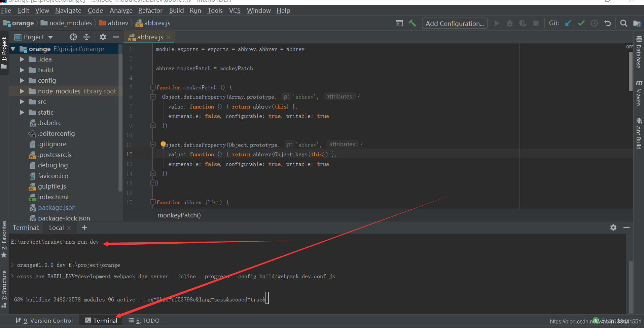The image size is (644, 328).
Task: Hide the Project panel with minus icon
Action: pyautogui.click(x=116, y=37)
